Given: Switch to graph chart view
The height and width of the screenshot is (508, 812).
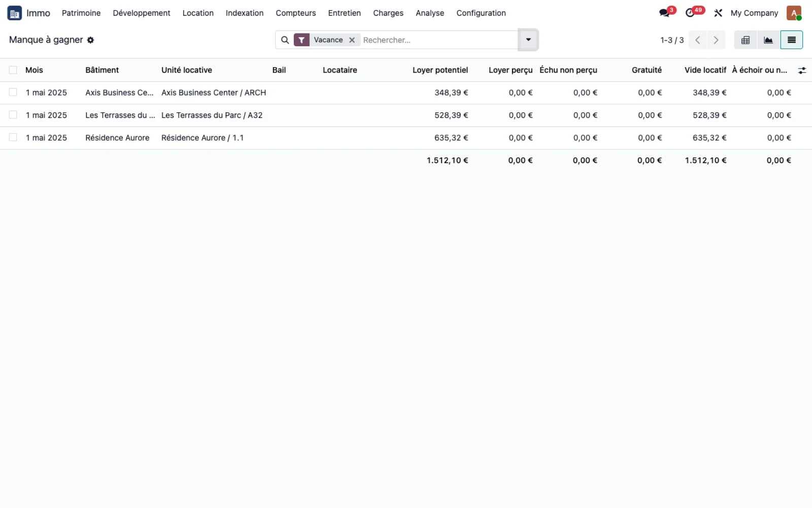Looking at the screenshot, I should click(x=768, y=40).
